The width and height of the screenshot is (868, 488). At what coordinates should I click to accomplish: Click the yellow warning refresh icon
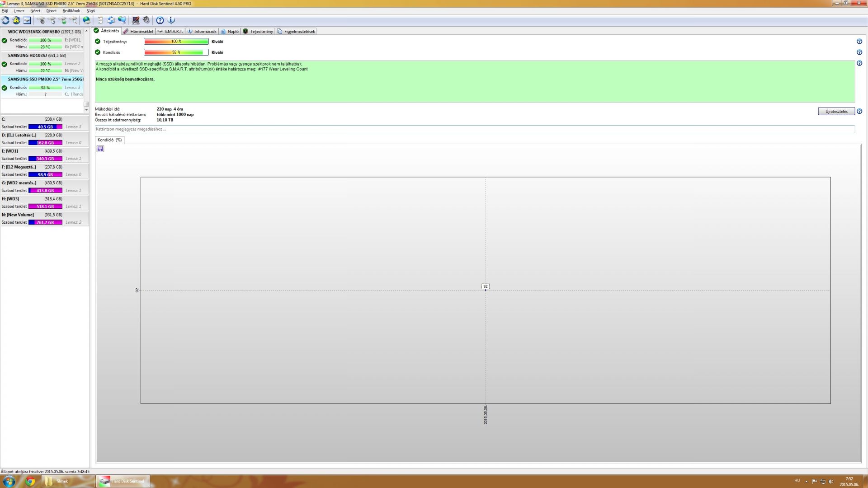point(16,20)
